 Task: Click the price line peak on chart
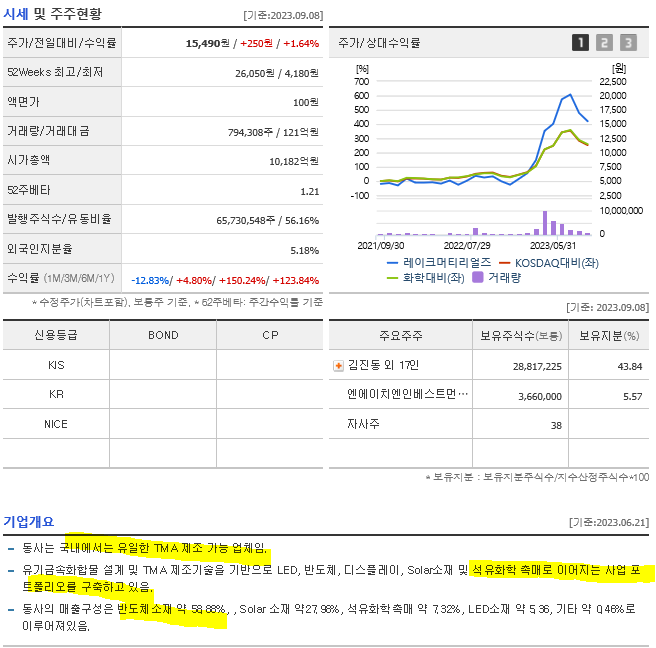[570, 95]
